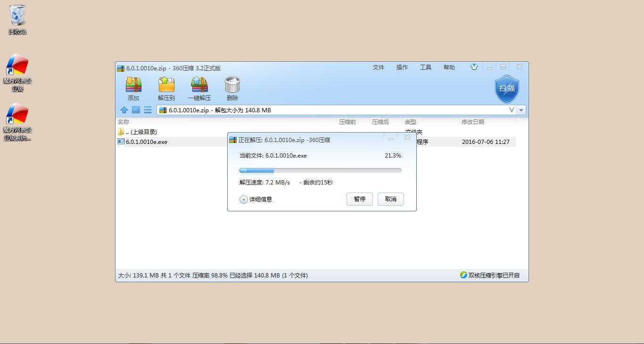Open the 操作 menu
644x344 pixels.
click(x=402, y=67)
